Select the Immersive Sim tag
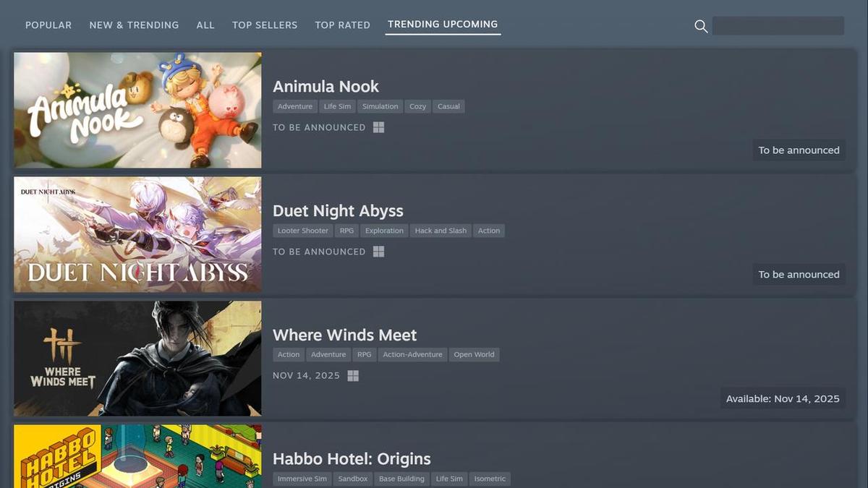The width and height of the screenshot is (868, 488). coord(302,479)
